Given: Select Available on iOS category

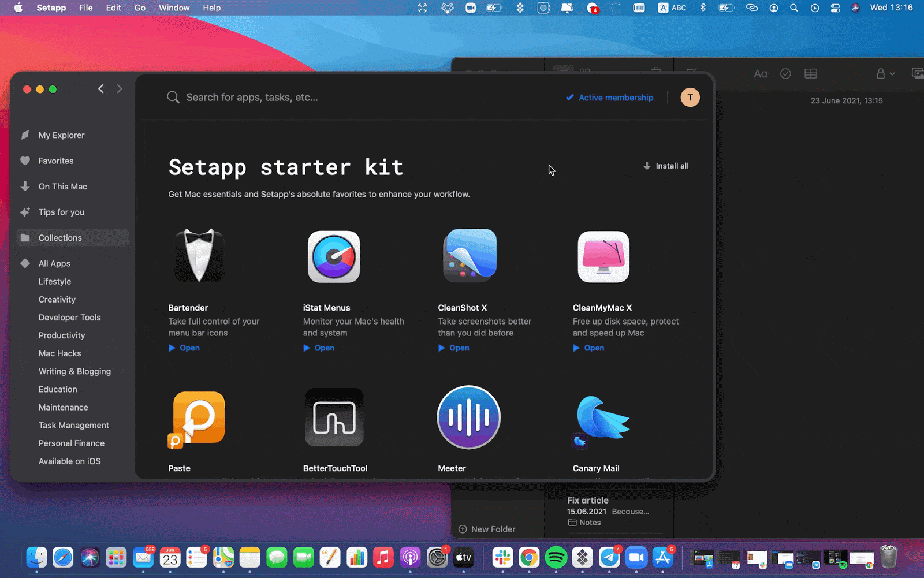Looking at the screenshot, I should pos(69,461).
